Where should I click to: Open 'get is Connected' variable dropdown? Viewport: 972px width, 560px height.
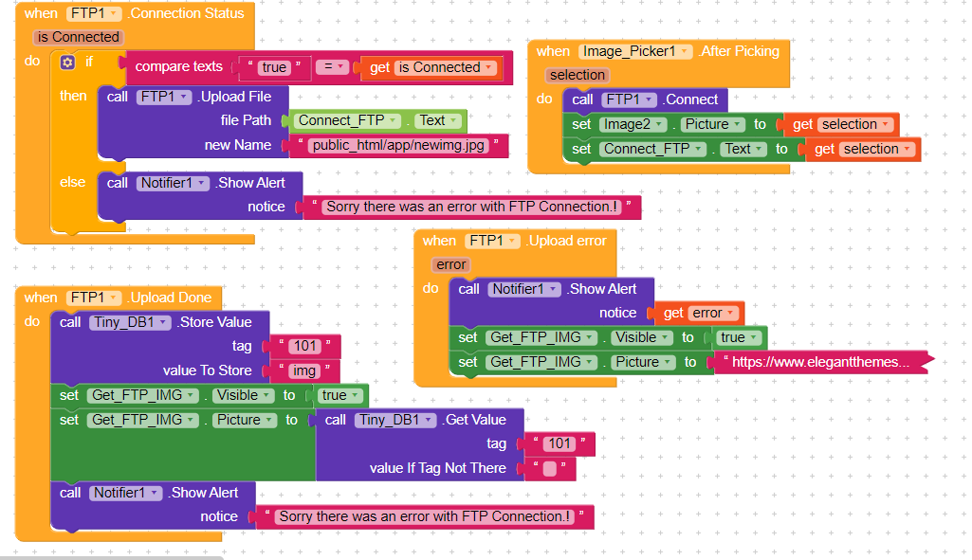[447, 67]
